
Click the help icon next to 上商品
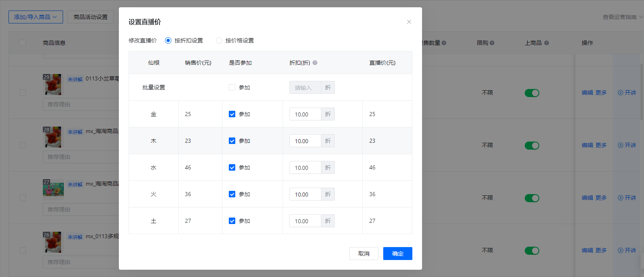click(x=547, y=43)
